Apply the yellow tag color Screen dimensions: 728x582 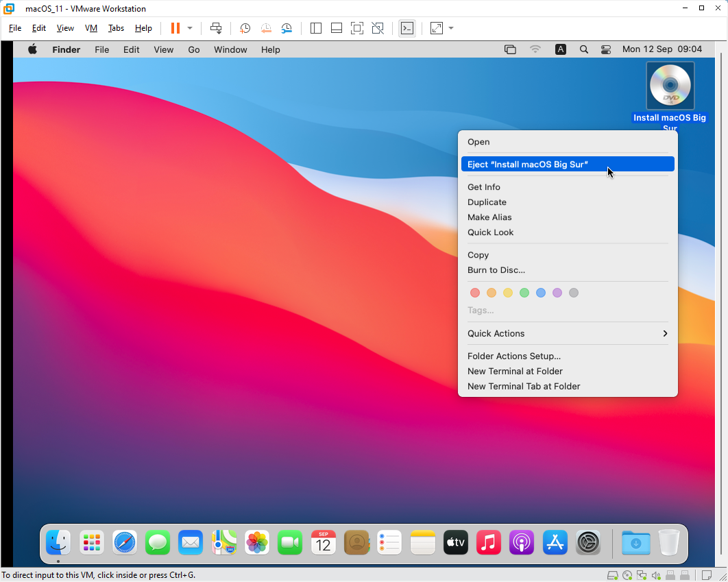pos(508,293)
